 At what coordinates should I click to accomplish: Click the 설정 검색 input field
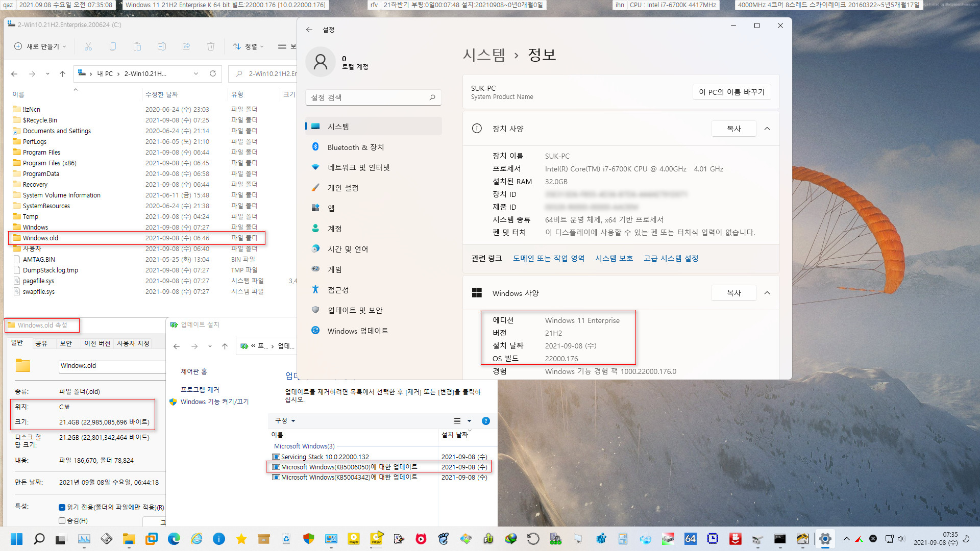pyautogui.click(x=374, y=97)
